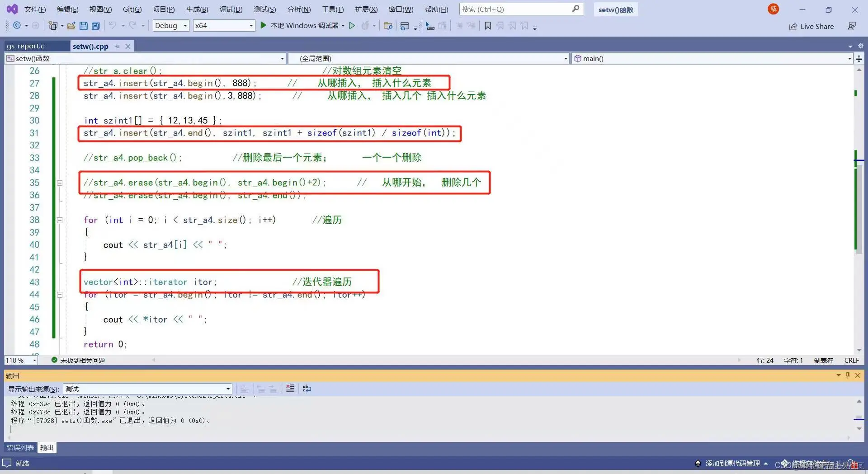Click the navigate backward arrow icon
Viewport: 868px width, 474px height.
tap(17, 26)
